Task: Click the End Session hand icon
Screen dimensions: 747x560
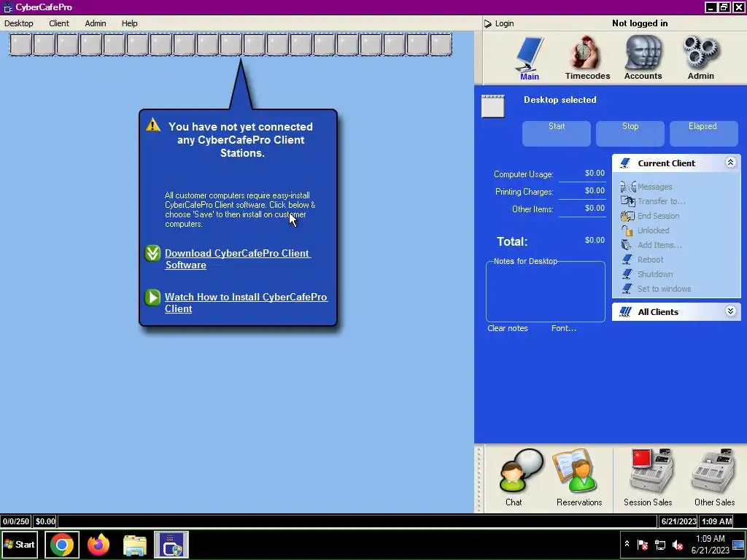Action: pos(627,216)
